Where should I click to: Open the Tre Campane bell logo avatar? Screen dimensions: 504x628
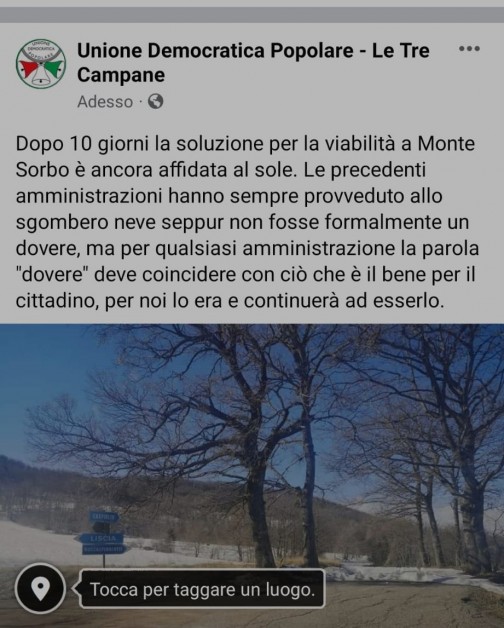40,63
